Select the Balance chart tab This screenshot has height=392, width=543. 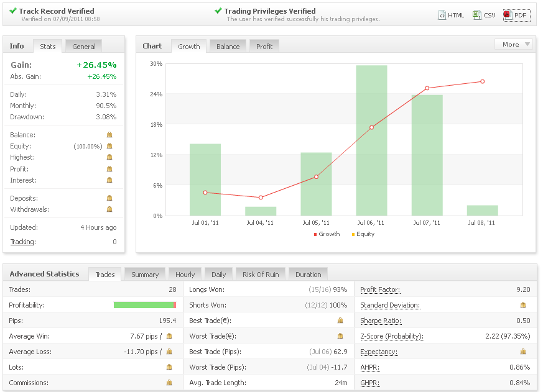(x=228, y=47)
